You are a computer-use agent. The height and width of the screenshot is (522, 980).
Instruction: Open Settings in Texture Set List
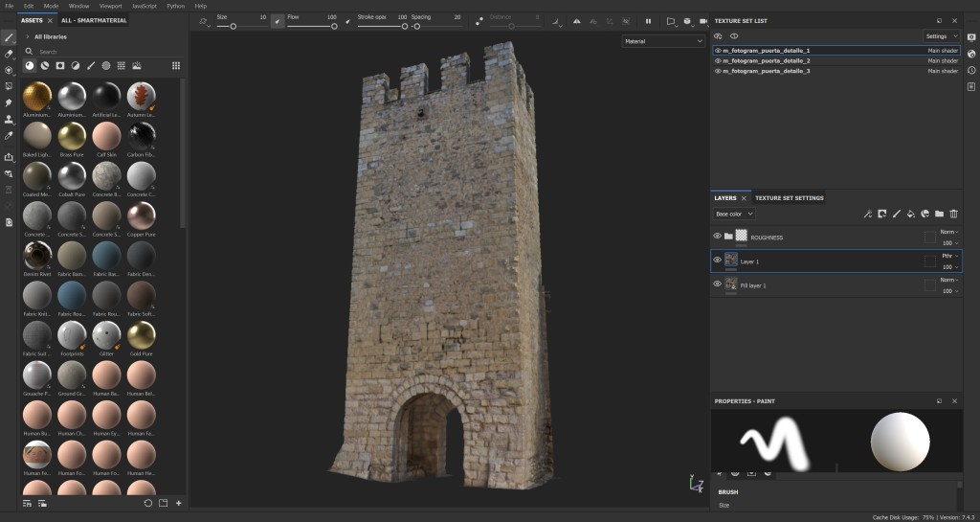coord(940,36)
